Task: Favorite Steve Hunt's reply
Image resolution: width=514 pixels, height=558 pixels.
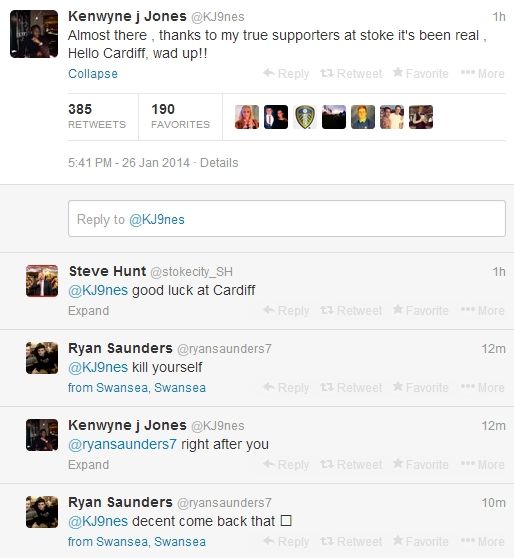Action: (x=420, y=311)
